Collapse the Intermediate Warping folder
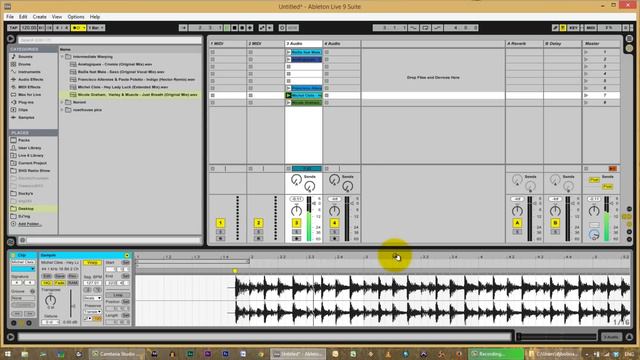Screen dimensions: 640x360 click(x=62, y=57)
